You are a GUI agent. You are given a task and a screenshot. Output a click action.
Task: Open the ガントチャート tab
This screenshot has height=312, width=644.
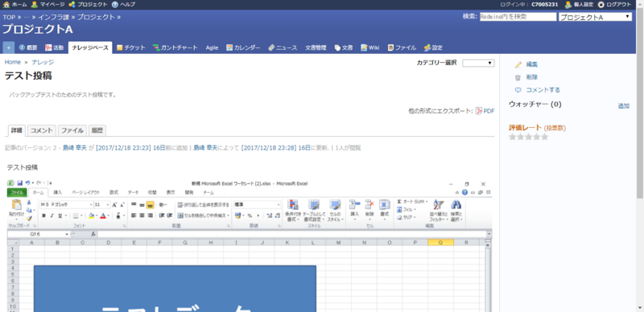click(175, 47)
